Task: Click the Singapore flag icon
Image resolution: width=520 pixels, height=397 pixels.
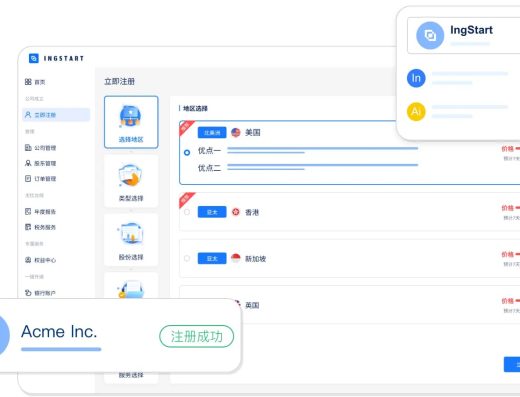Action: tap(236, 258)
